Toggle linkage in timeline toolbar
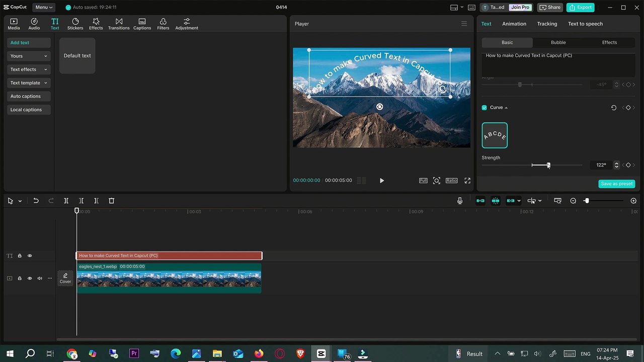 point(511,201)
